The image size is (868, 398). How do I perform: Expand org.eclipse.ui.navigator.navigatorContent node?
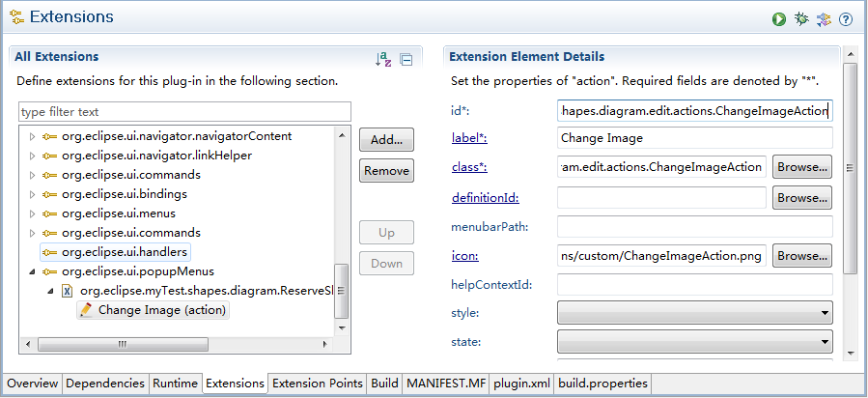click(x=32, y=136)
